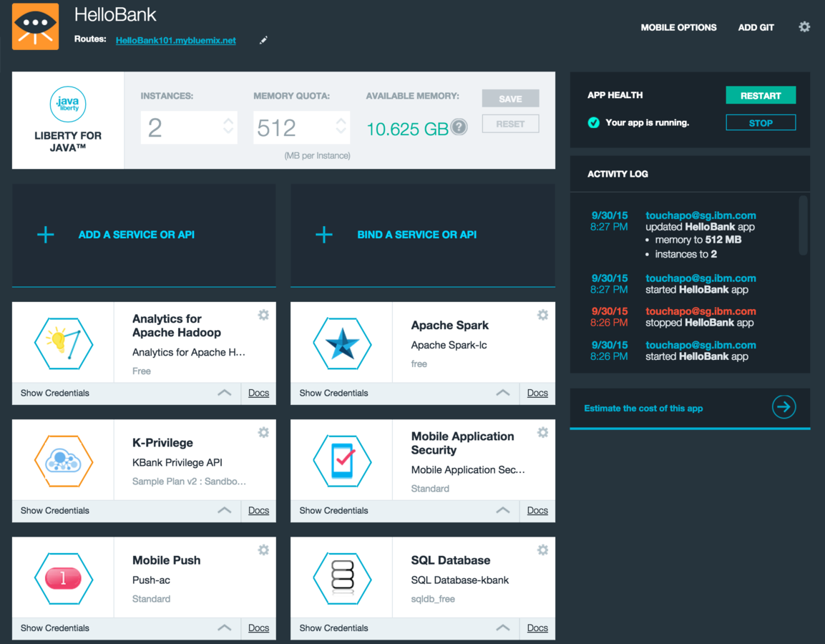Open the gear menu on the SQL Database card
The image size is (825, 644).
(x=542, y=550)
